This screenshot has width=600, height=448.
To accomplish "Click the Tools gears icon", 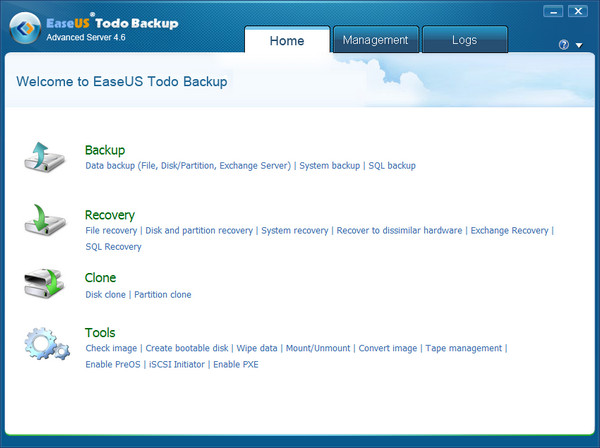I will point(46,344).
